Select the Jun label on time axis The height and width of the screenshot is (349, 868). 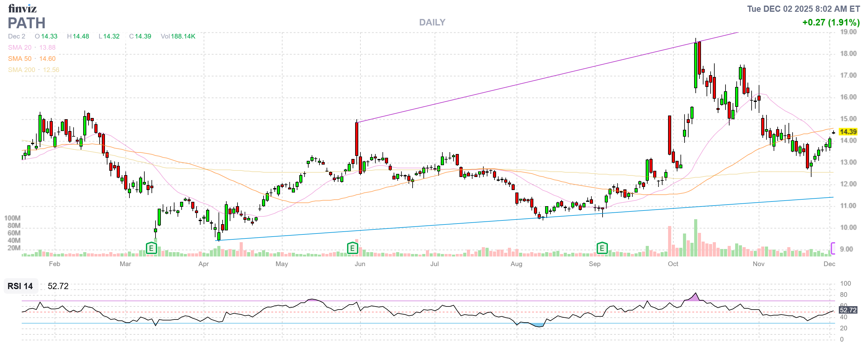click(360, 264)
